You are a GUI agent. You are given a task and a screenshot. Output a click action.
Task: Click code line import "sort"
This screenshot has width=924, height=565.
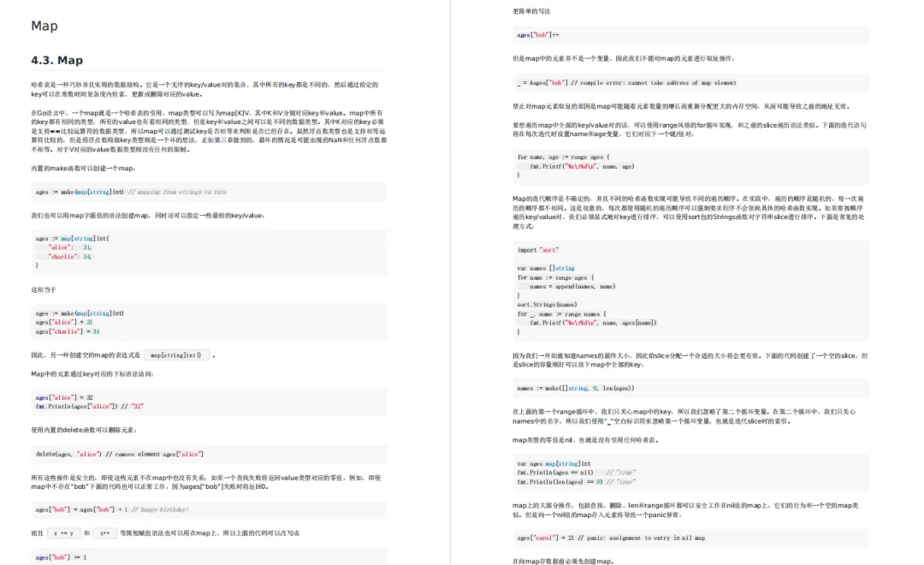tap(538, 251)
